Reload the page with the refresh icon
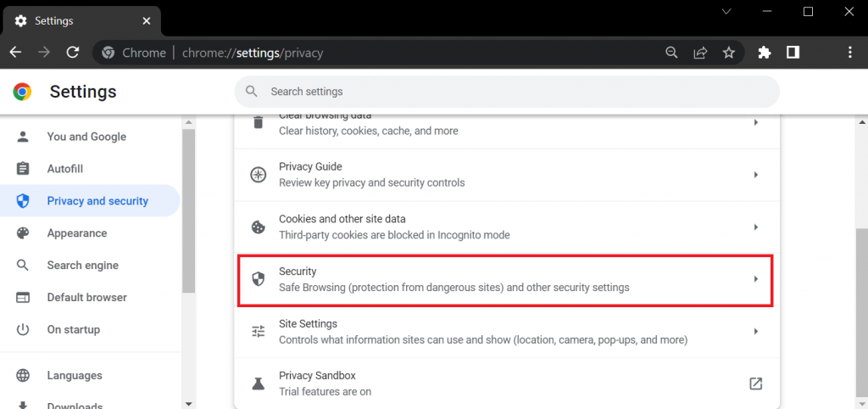The width and height of the screenshot is (868, 409). (x=73, y=53)
